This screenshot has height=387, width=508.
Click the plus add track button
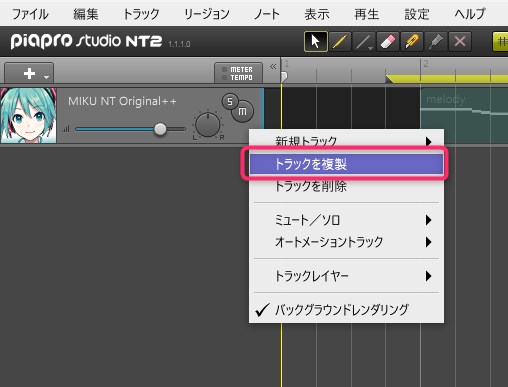(29, 74)
